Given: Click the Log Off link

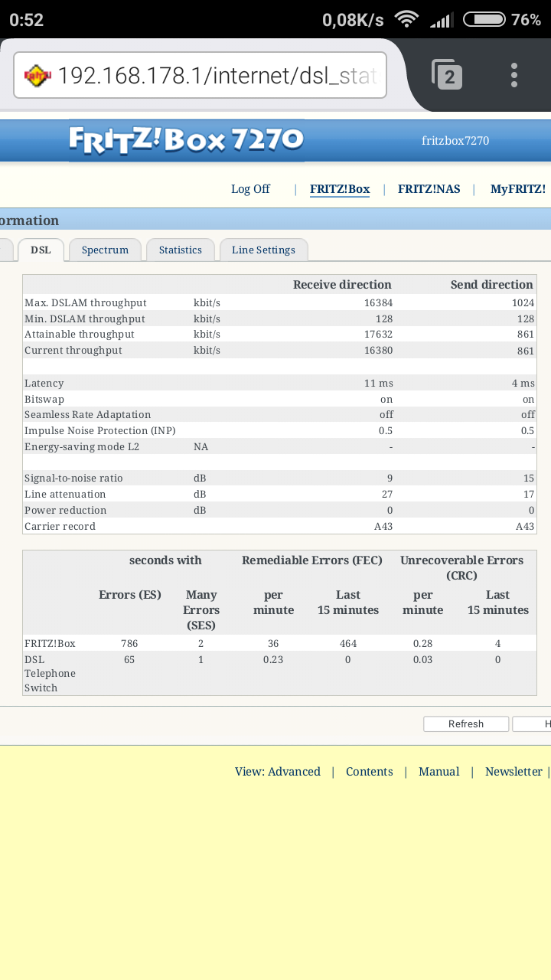Looking at the screenshot, I should pos(250,189).
